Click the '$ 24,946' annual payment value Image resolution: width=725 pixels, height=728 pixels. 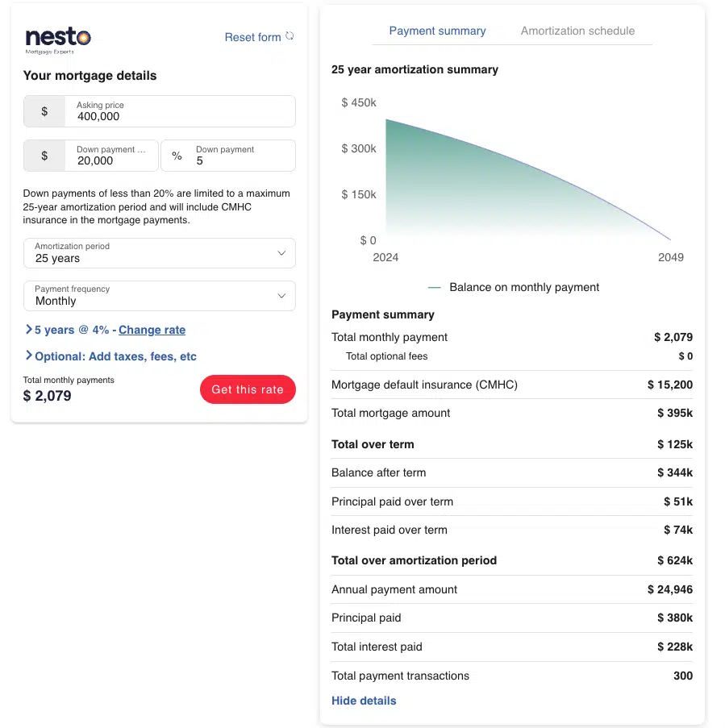tap(670, 589)
